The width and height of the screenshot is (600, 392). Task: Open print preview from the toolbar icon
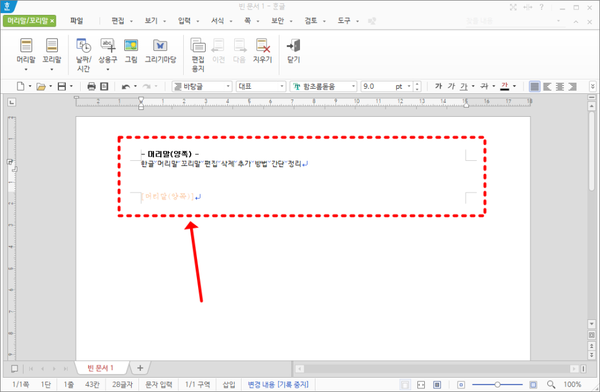(104, 87)
